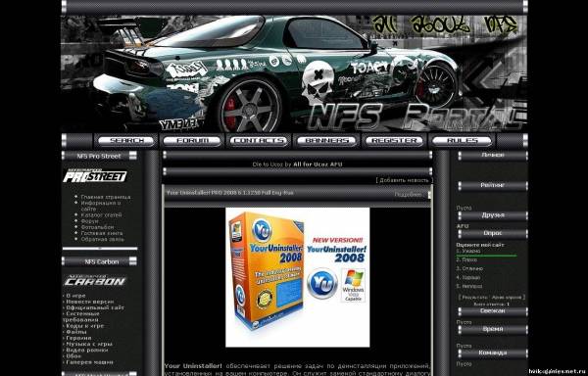Click the NFS Carbon logo image
The width and height of the screenshot is (588, 376).
(95, 280)
